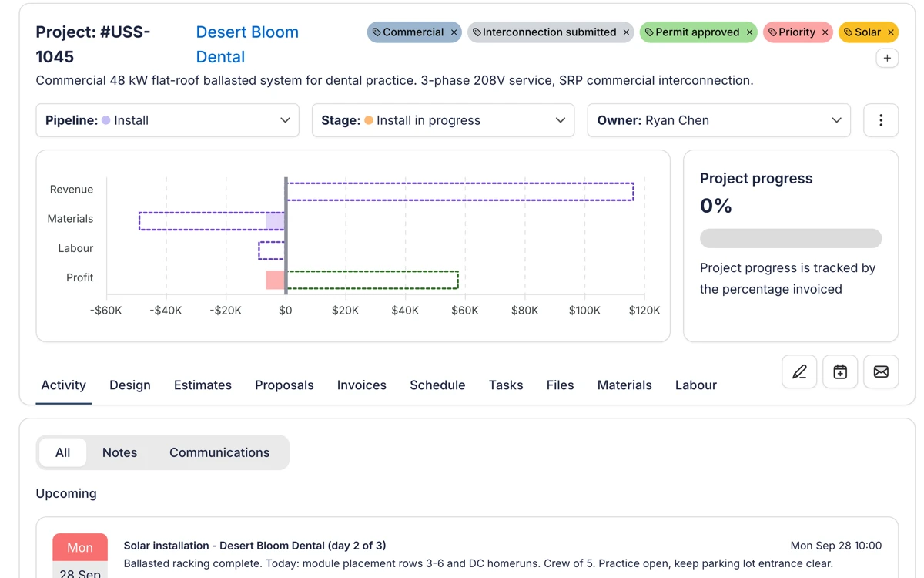The width and height of the screenshot is (924, 578).
Task: Click the 0% progress value
Action: [716, 206]
